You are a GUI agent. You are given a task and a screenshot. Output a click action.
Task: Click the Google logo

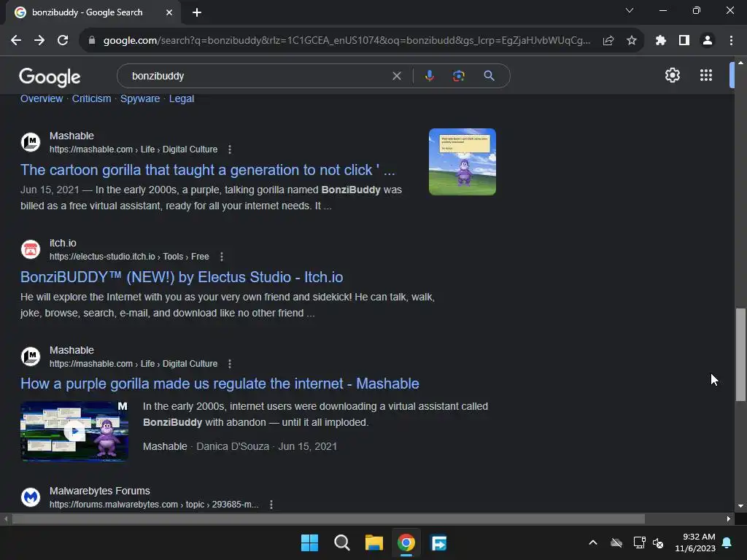(x=50, y=77)
